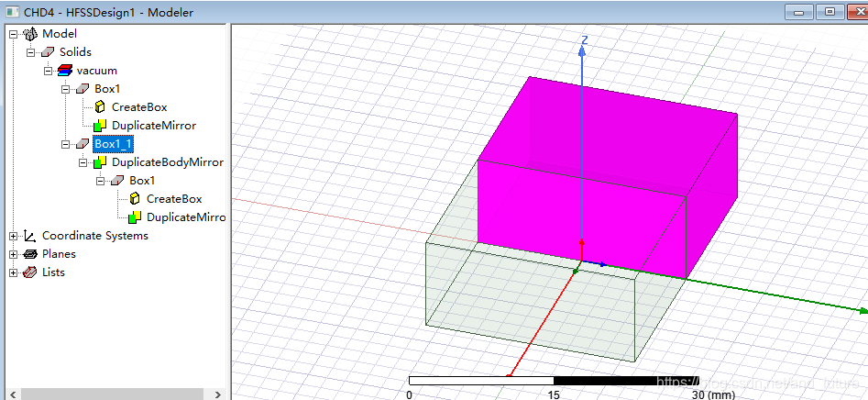Select Box1 directly under vacuum

coord(107,89)
